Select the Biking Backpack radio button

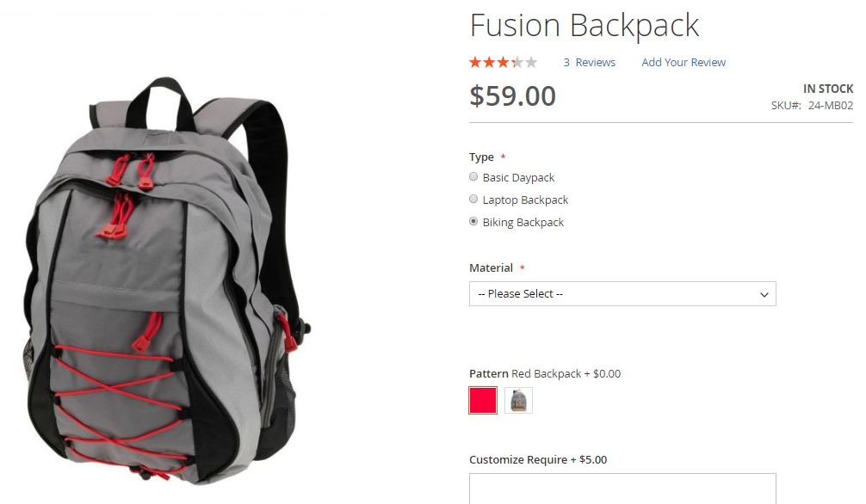coord(473,221)
